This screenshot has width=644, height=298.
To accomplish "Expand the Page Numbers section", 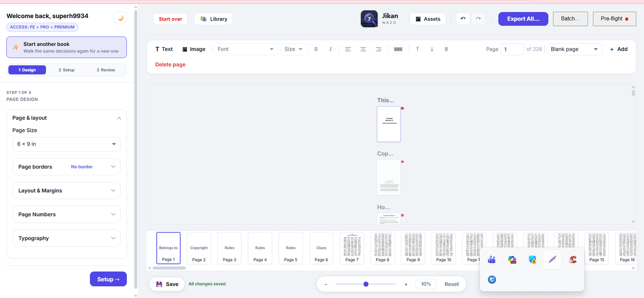I will 66,214.
